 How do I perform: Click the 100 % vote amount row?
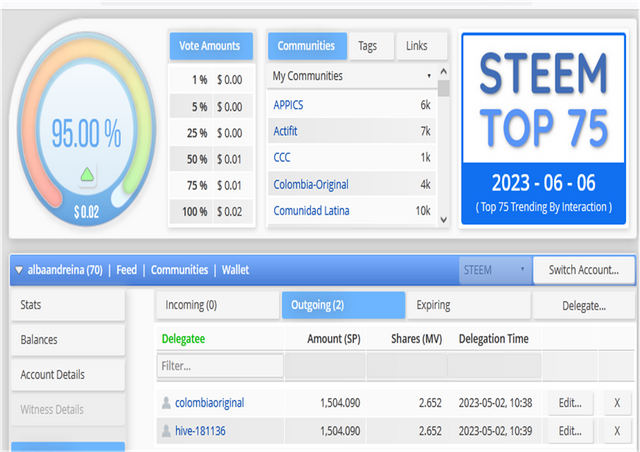click(212, 212)
